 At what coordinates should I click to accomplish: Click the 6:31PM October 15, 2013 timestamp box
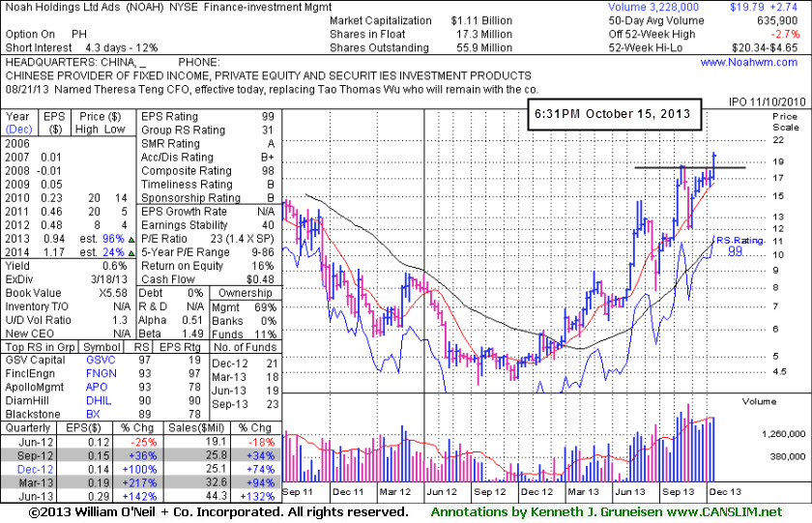(x=614, y=114)
